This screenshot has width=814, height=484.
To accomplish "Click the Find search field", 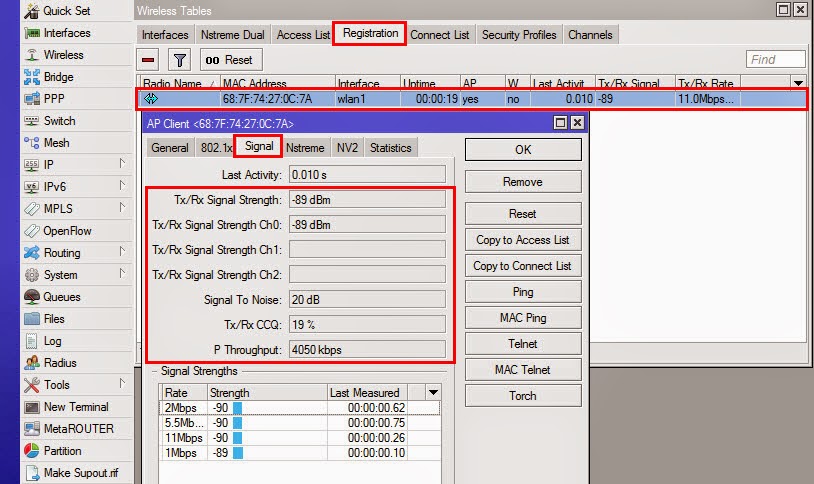I will (x=775, y=60).
